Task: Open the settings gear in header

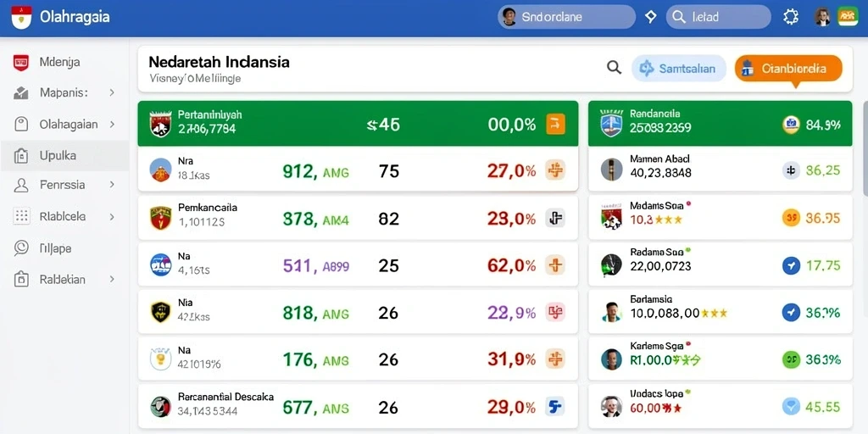Action: click(x=791, y=17)
